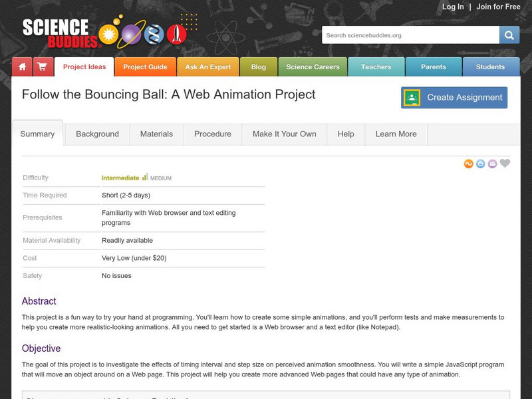Click the Log In link
This screenshot has height=399, width=532.
point(453,7)
